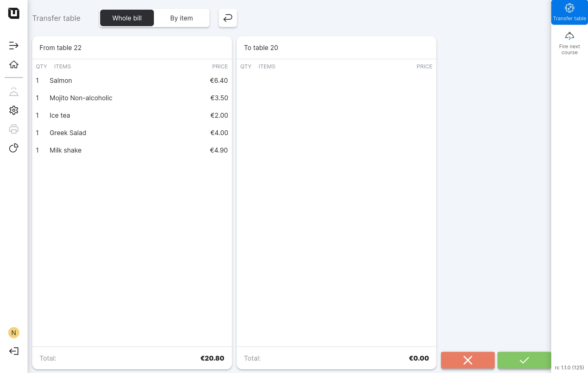This screenshot has height=373, width=588.
Task: Click the app logo icon
Action: (14, 13)
